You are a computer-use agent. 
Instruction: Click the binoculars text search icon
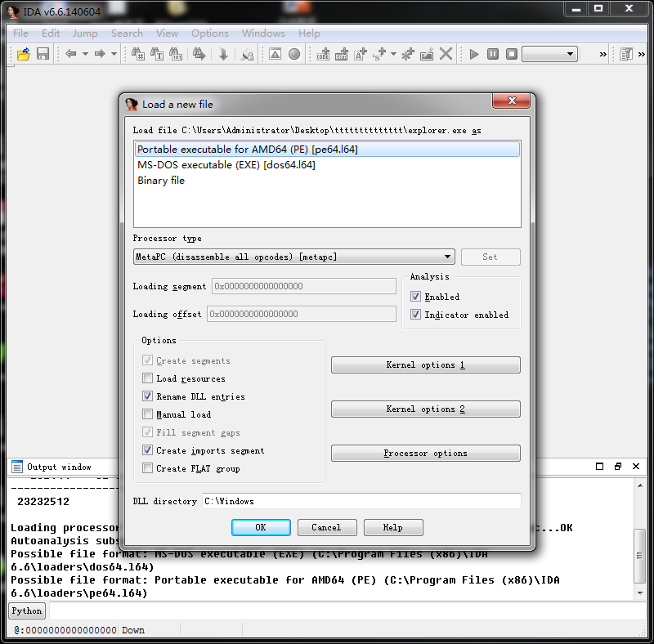tap(157, 54)
